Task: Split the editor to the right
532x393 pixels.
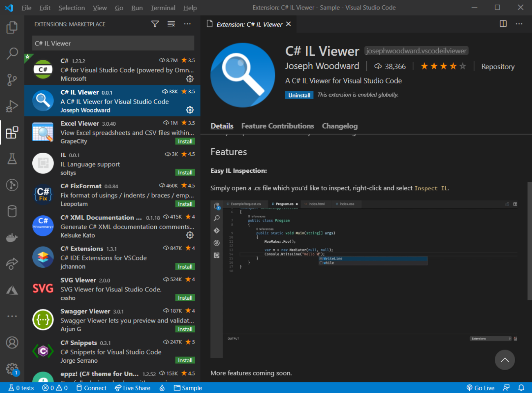Action: click(503, 24)
